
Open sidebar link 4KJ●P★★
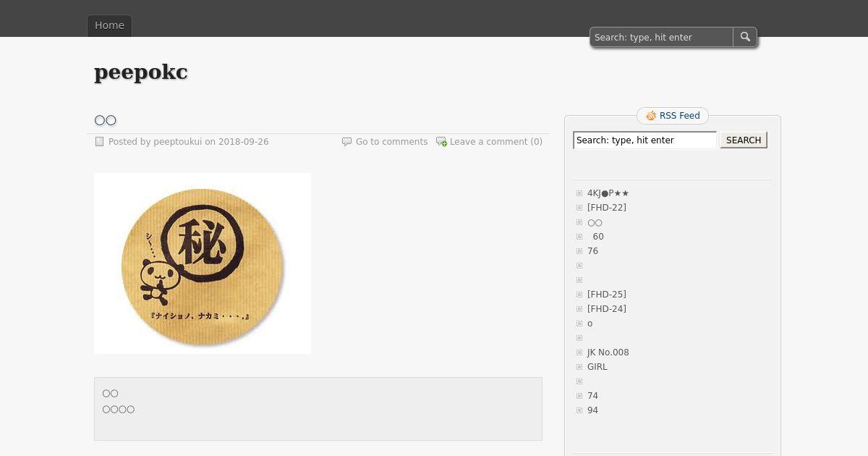[608, 193]
